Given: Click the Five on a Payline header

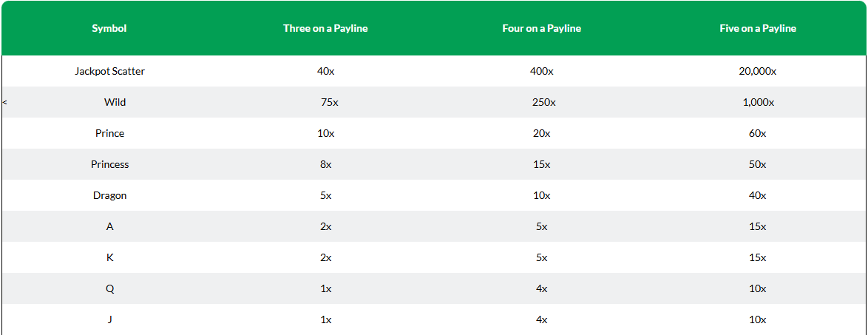Looking at the screenshot, I should (758, 28).
